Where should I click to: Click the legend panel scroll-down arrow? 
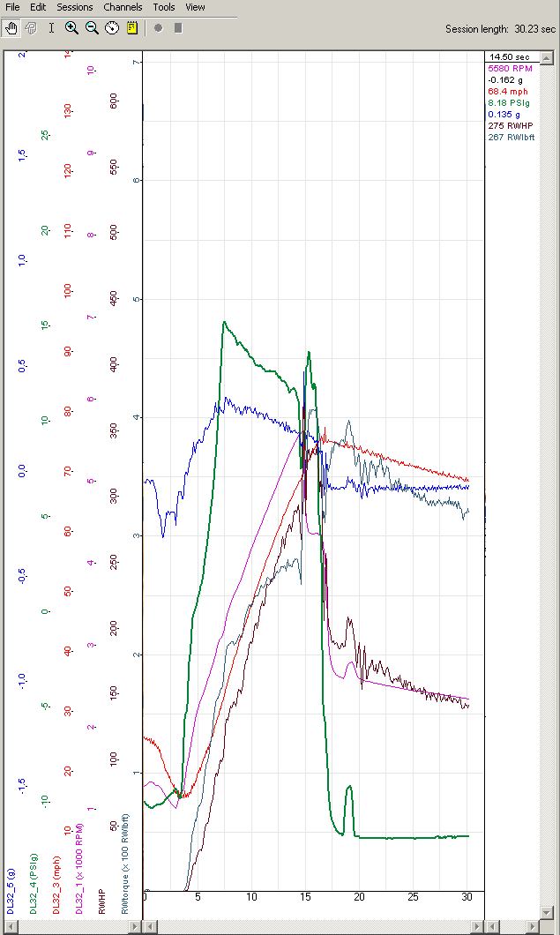(546, 913)
